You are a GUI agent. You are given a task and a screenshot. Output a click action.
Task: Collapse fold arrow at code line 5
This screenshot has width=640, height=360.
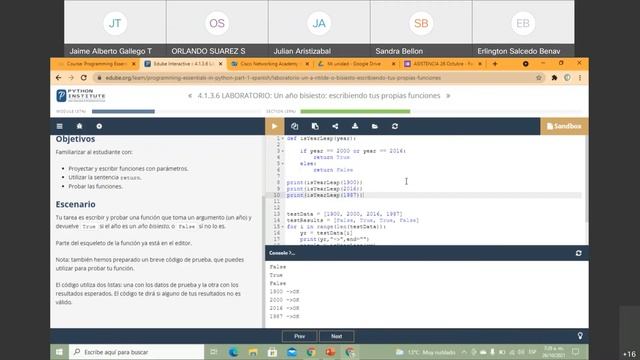pos(283,164)
